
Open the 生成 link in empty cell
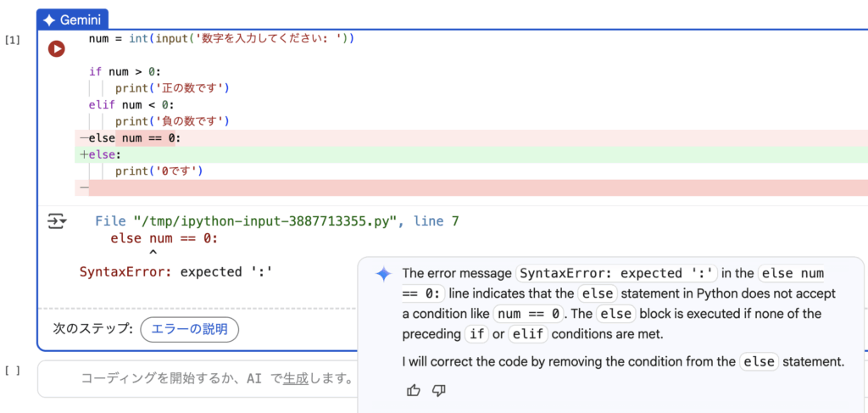coord(294,378)
